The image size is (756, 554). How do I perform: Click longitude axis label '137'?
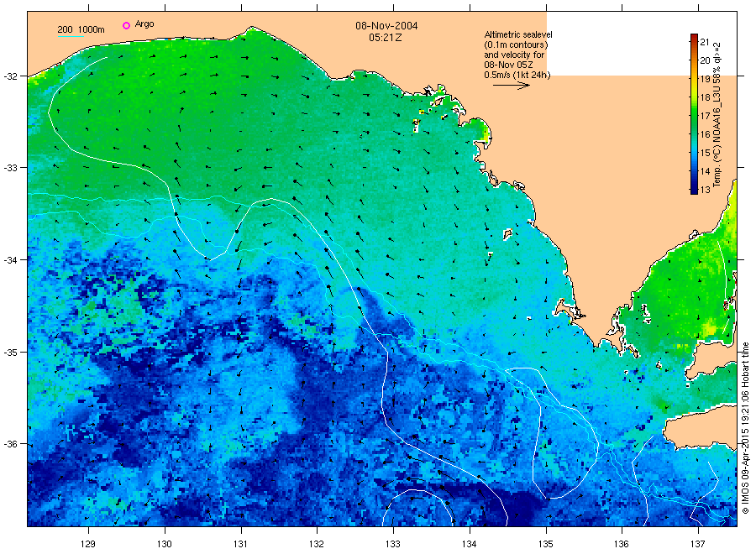point(698,545)
